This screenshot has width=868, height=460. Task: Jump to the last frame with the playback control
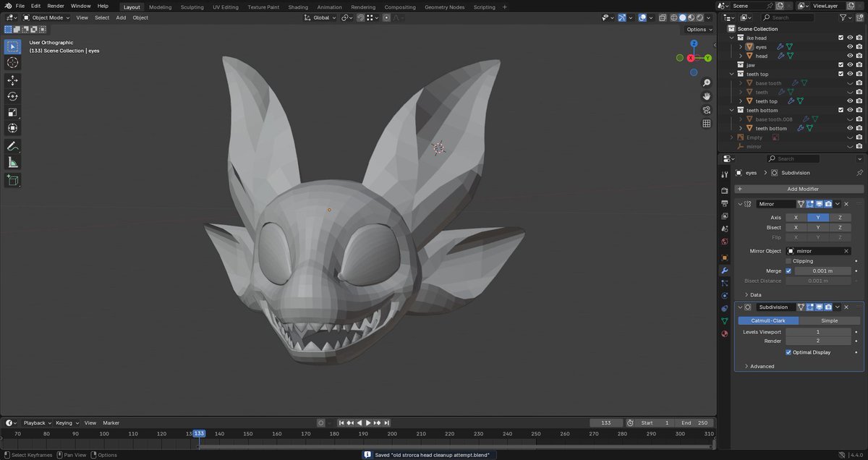point(387,422)
